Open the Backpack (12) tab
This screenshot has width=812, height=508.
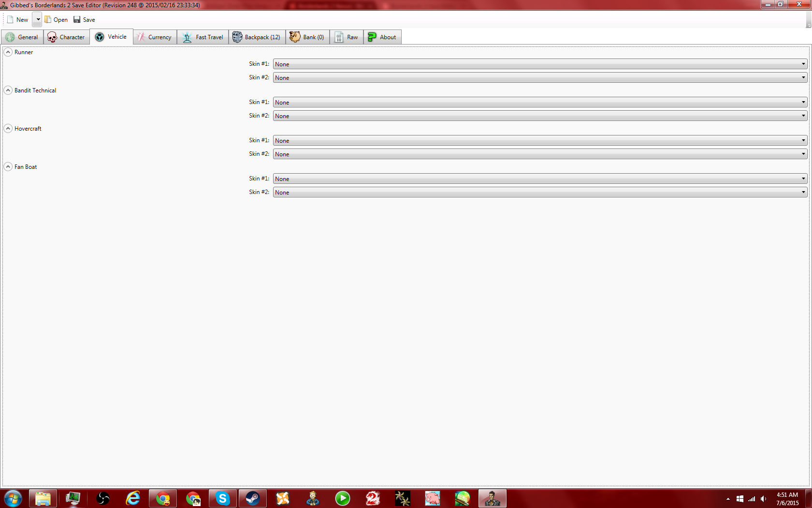point(257,37)
